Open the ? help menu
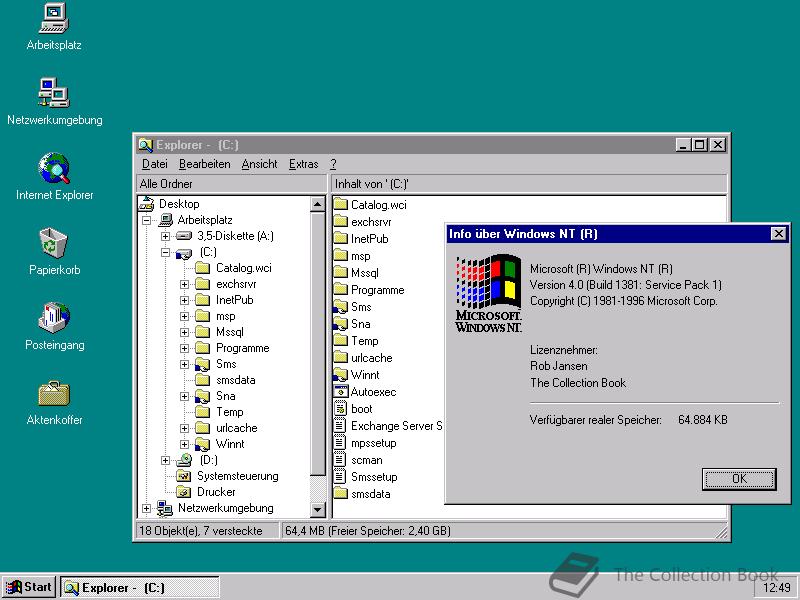Screen dimensions: 800x600 coord(333,164)
